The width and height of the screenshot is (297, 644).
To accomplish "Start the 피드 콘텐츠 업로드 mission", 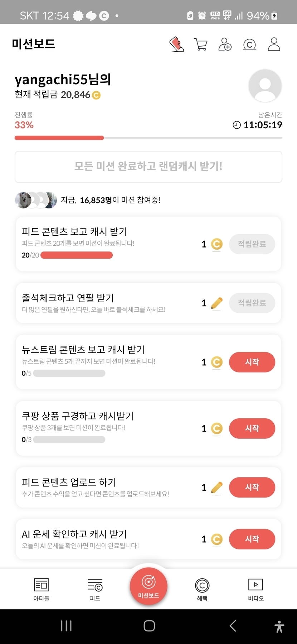I will click(x=252, y=487).
